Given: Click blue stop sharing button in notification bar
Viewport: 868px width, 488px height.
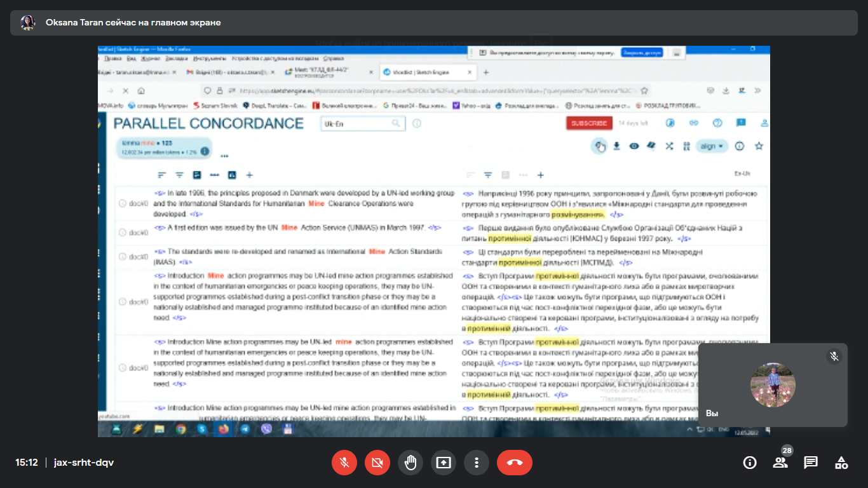Looking at the screenshot, I should [x=641, y=53].
